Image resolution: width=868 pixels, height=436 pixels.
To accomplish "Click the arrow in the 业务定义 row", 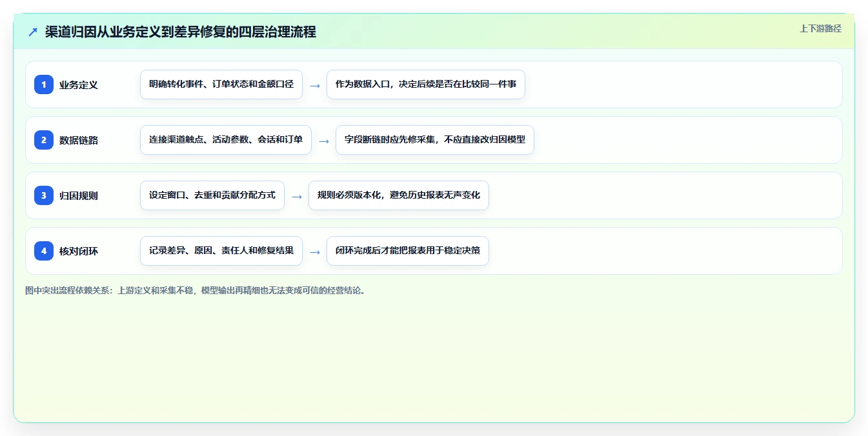I will [x=315, y=85].
